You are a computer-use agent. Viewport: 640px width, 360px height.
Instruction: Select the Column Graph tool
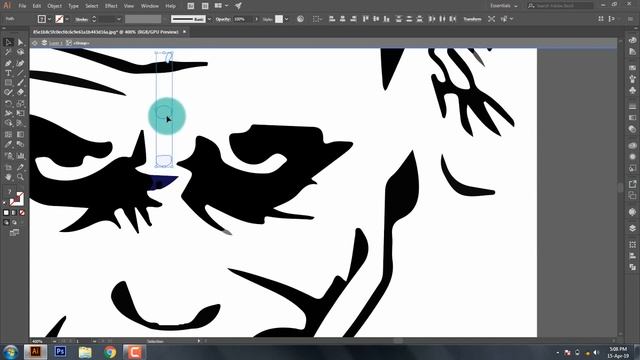click(x=20, y=156)
